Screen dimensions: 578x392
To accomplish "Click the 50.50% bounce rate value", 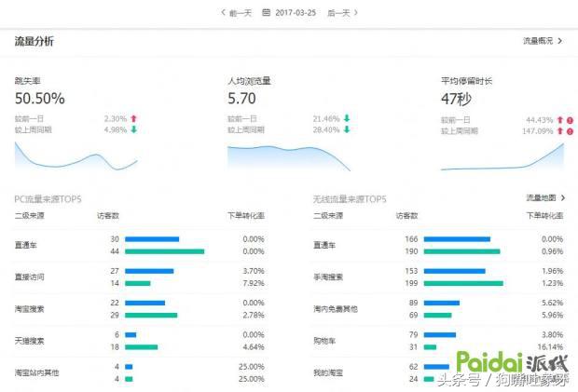I will tap(40, 99).
